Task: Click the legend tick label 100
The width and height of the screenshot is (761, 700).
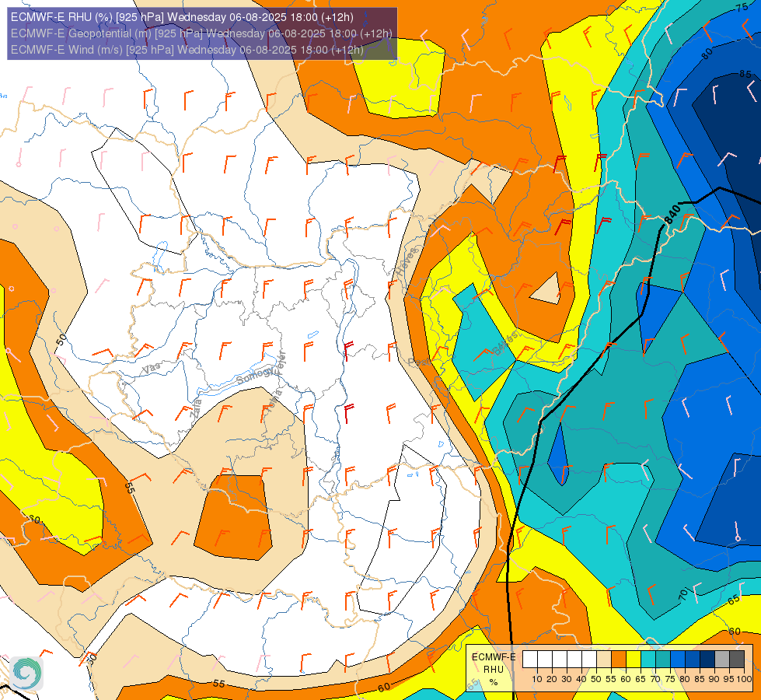Action: click(x=745, y=679)
